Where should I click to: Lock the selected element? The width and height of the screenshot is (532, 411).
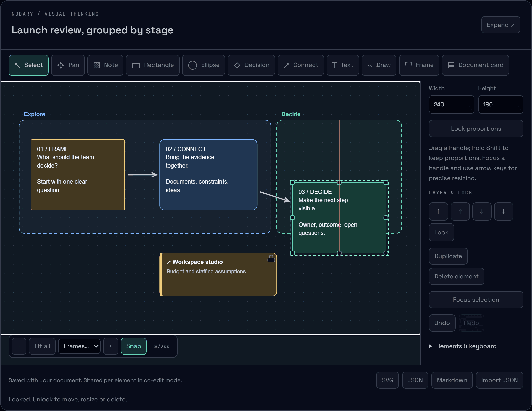pyautogui.click(x=441, y=232)
